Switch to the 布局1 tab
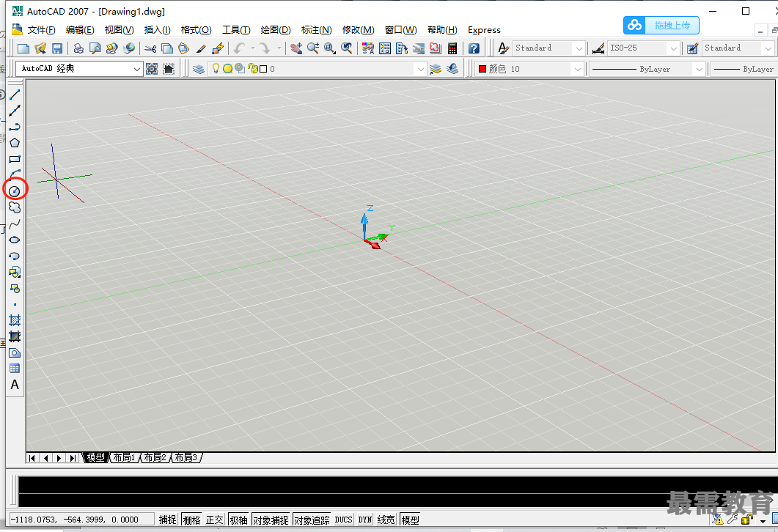 click(x=124, y=457)
